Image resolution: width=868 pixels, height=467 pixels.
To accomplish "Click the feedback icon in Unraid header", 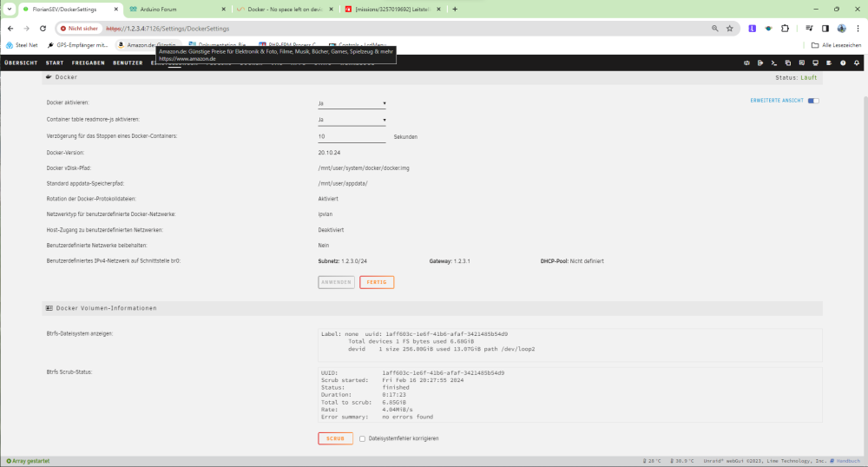I will (x=801, y=63).
